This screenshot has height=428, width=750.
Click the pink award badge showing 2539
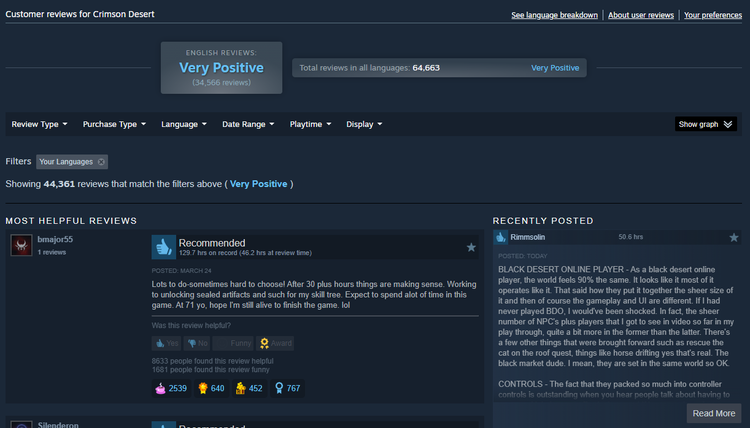click(171, 388)
